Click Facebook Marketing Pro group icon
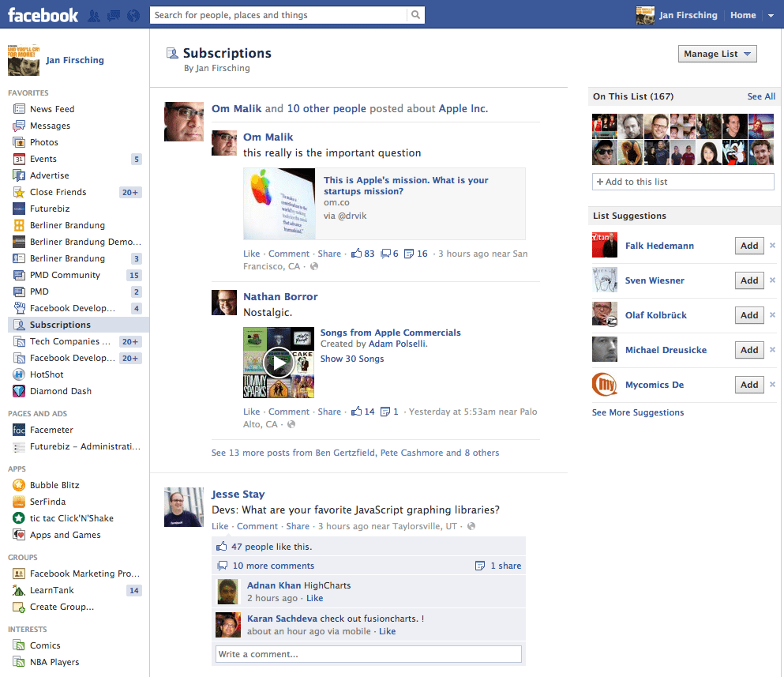 (19, 574)
